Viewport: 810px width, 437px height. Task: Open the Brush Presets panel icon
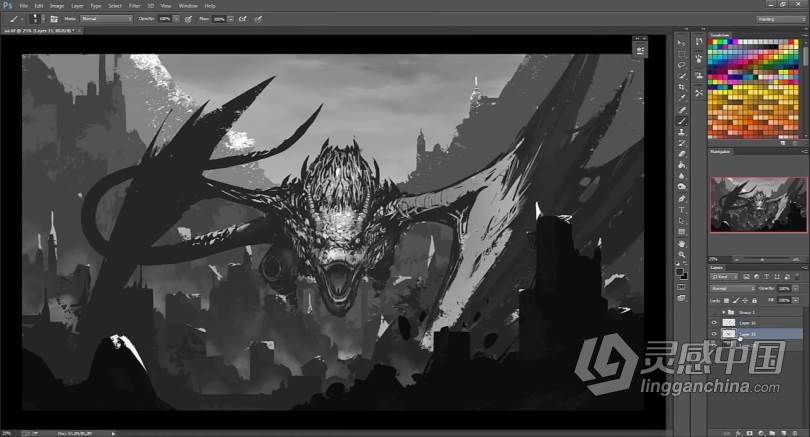(699, 59)
